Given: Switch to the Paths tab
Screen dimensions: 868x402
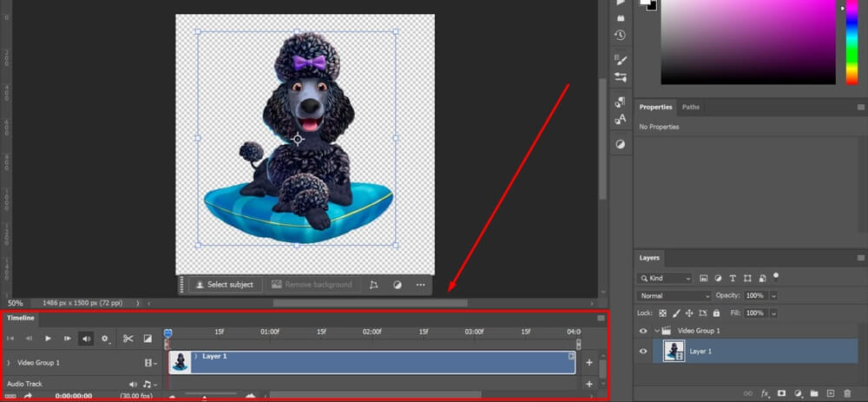Looking at the screenshot, I should [691, 108].
